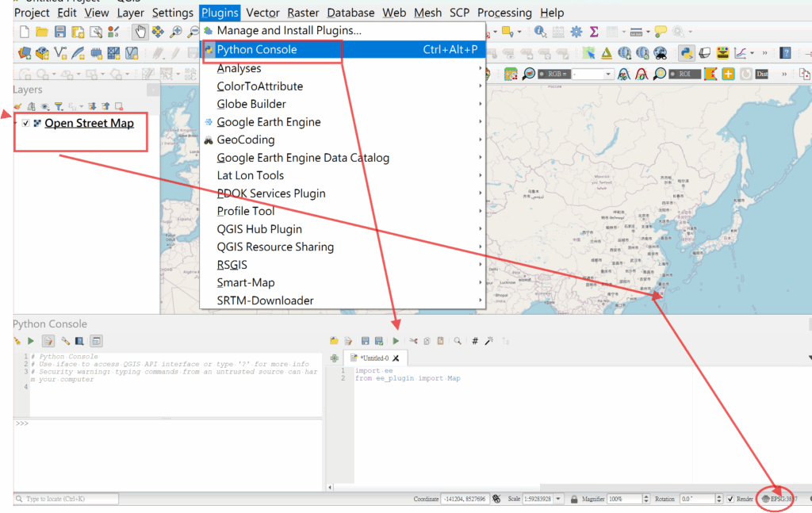Click the EPSG:3857 projection button
The height and width of the screenshot is (513, 812).
pyautogui.click(x=778, y=499)
